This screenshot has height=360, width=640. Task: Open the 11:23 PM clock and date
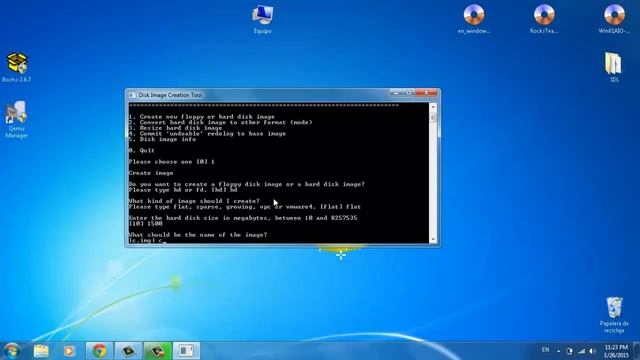[x=616, y=351]
